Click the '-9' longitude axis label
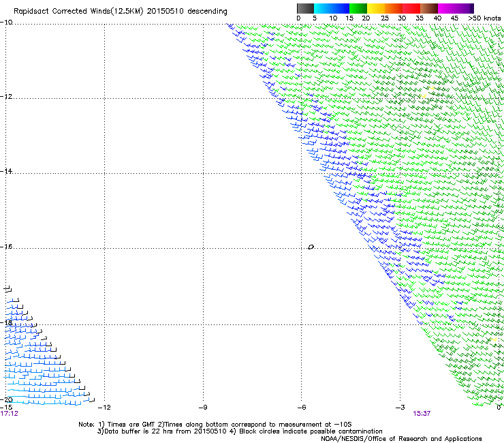Image resolution: width=504 pixels, height=443 pixels. [x=203, y=408]
